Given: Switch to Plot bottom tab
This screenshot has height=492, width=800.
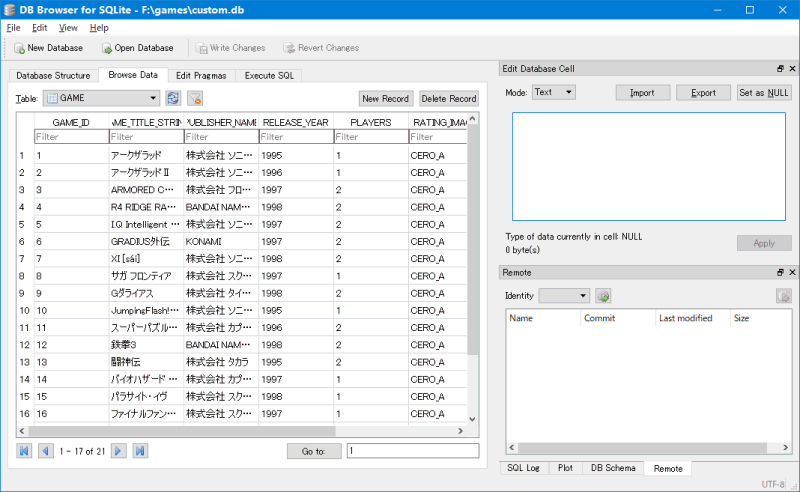Looking at the screenshot, I should pos(565,468).
